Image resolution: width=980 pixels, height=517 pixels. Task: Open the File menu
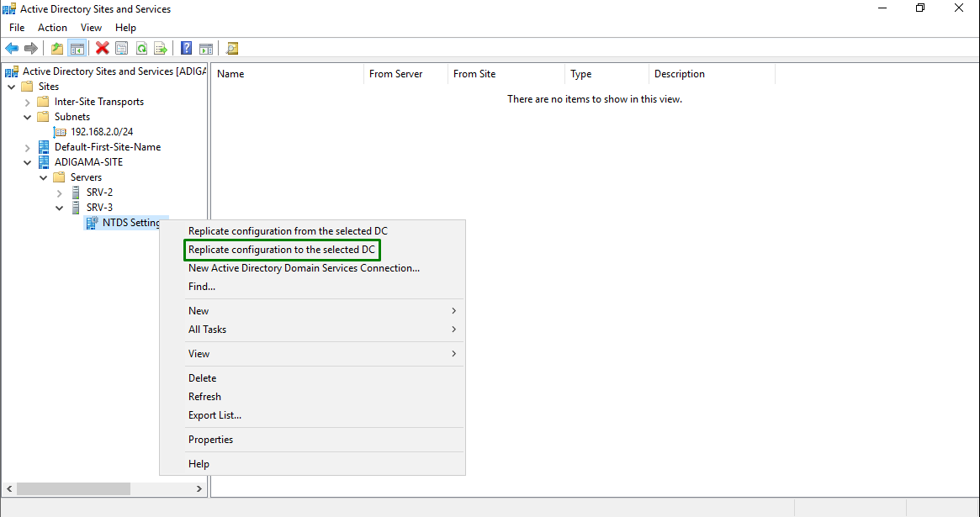point(17,28)
